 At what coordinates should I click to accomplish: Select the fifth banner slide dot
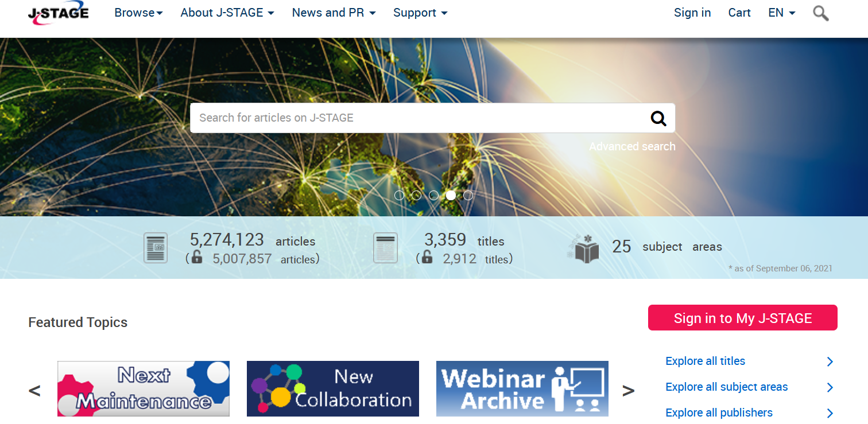(468, 195)
